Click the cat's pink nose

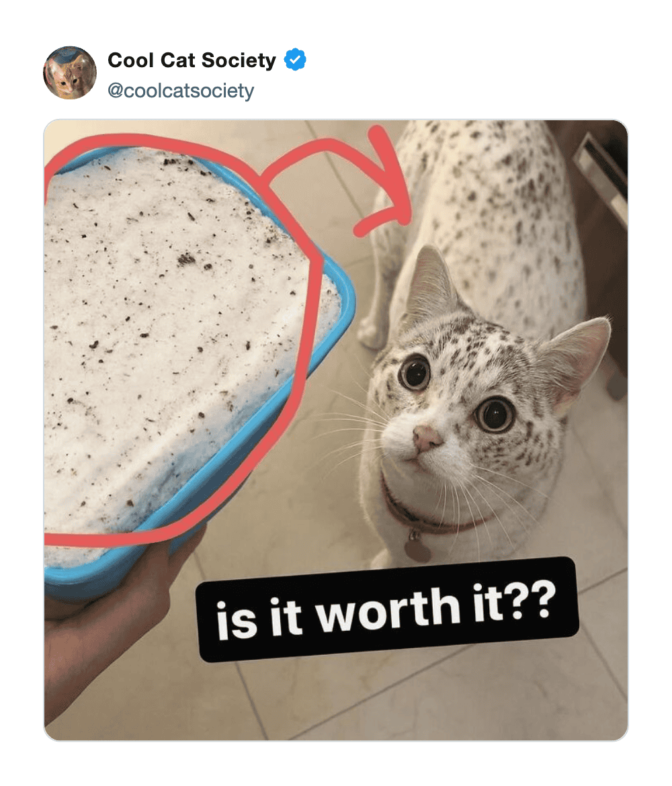click(x=426, y=437)
